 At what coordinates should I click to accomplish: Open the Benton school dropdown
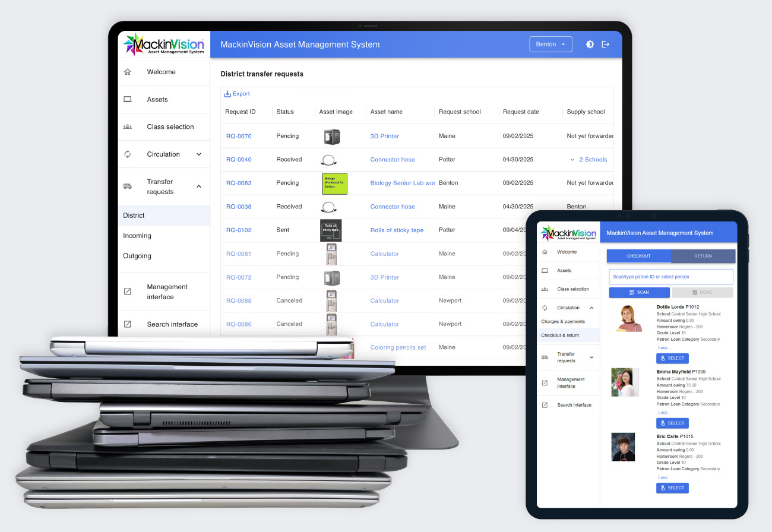(x=550, y=45)
